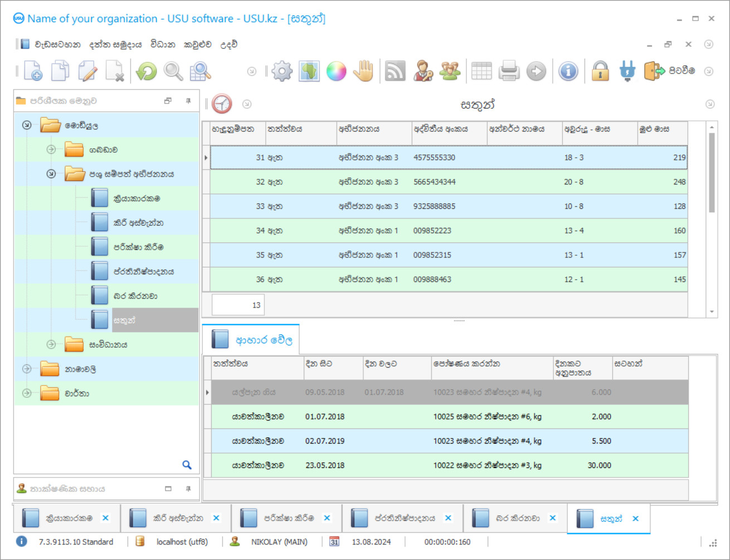This screenshot has height=560, width=730.
Task: Pin the තාක්ෂණික සහාය panel
Action: click(x=188, y=489)
